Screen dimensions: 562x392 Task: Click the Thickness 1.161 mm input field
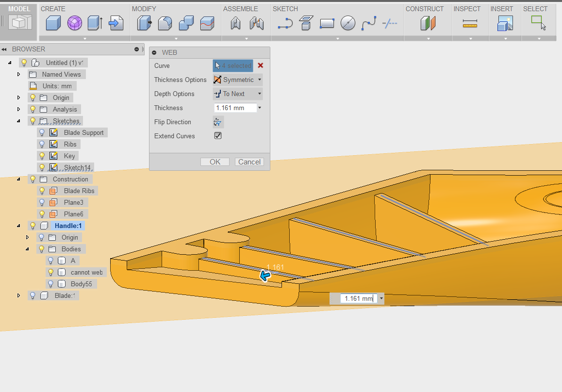(x=234, y=107)
